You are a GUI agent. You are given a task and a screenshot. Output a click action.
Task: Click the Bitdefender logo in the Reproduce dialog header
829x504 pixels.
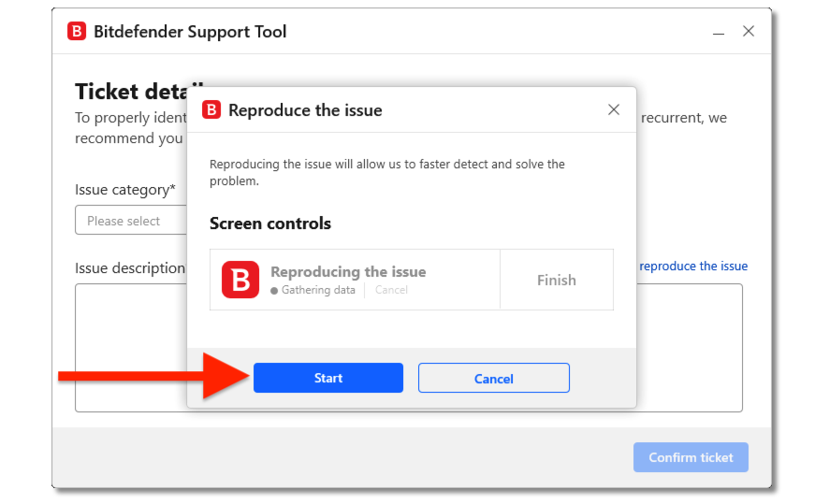(211, 110)
